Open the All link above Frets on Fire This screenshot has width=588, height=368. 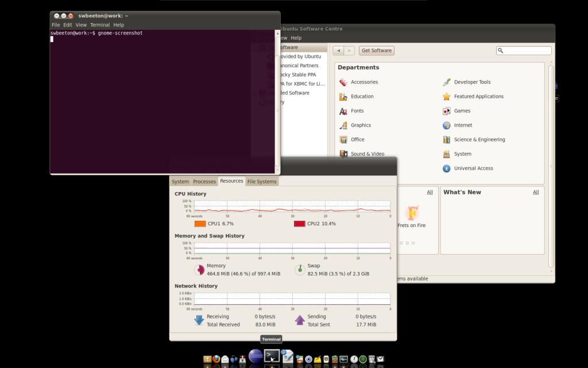click(430, 192)
